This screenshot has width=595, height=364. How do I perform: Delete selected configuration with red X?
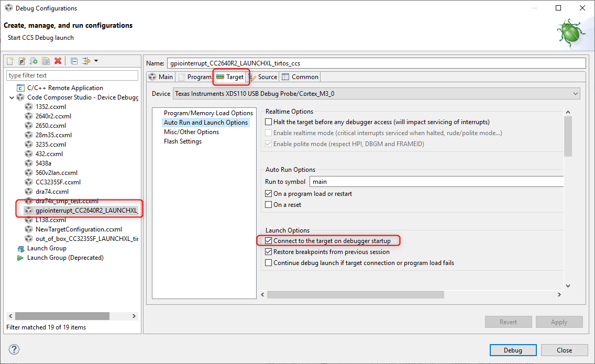point(58,61)
